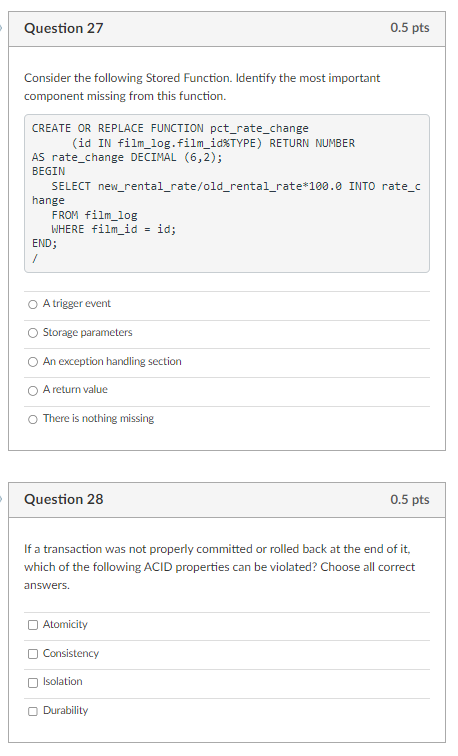458x756 pixels.
Task: Pick 'An exception handling section' answer
Action: pos(33,362)
